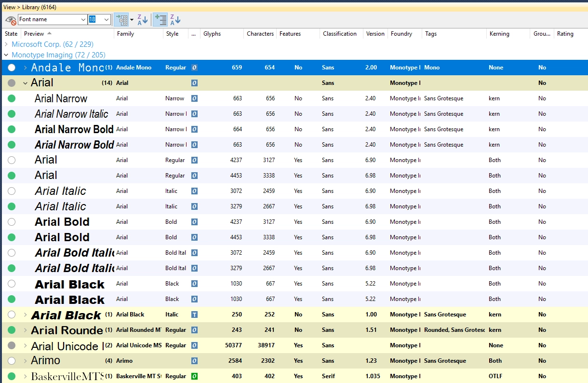Open the small arrow beside grouping icon
This screenshot has width=588, height=383.
tap(132, 20)
